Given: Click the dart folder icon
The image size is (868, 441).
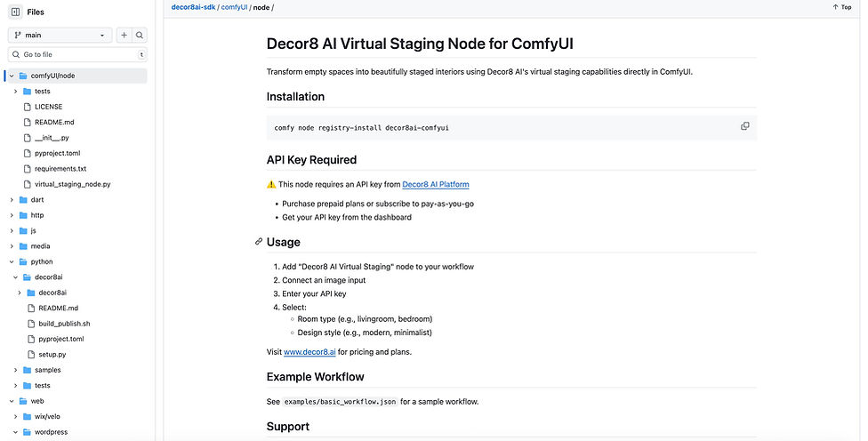Looking at the screenshot, I should (x=23, y=200).
